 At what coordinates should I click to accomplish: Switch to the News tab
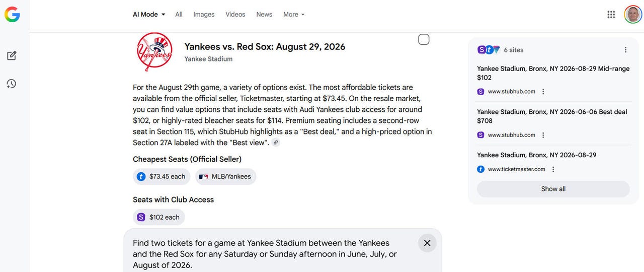point(264,15)
